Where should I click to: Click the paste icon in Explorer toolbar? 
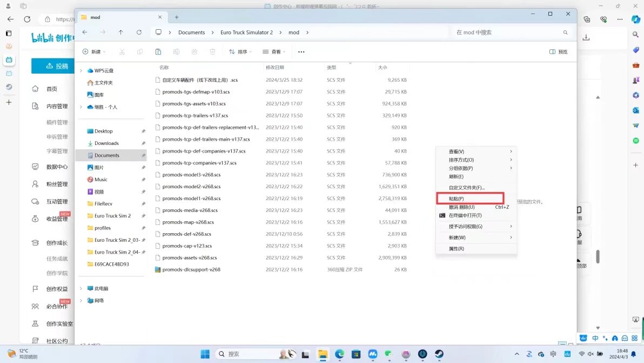coord(158,52)
